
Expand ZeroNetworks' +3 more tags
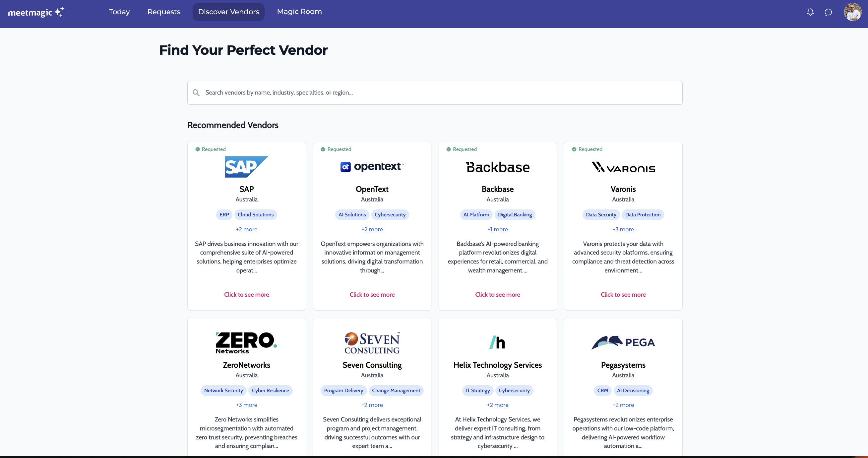point(246,405)
